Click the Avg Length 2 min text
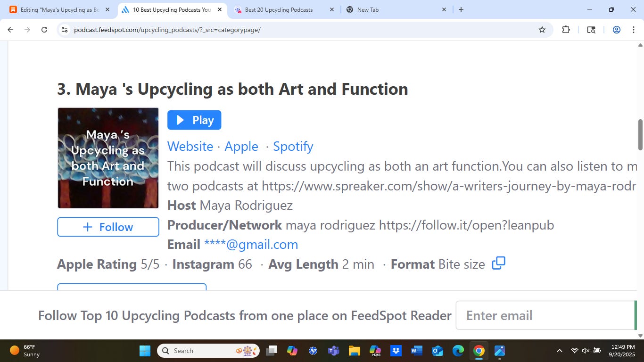644x362 pixels. pos(321,264)
